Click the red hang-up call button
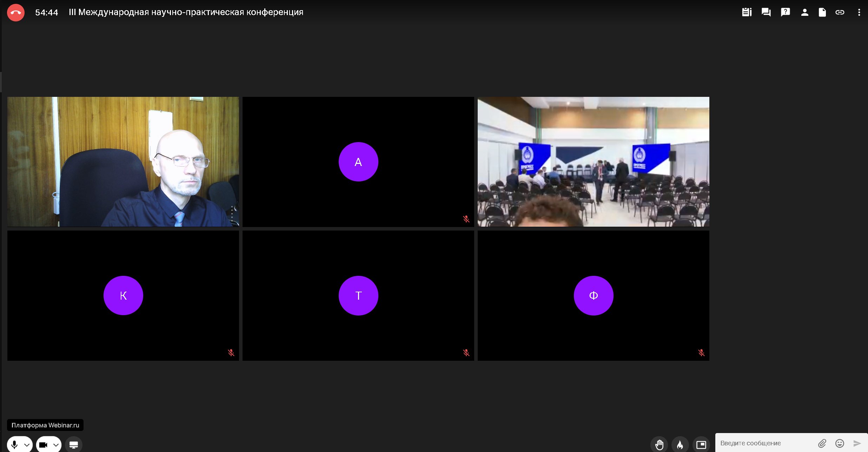 pos(16,13)
